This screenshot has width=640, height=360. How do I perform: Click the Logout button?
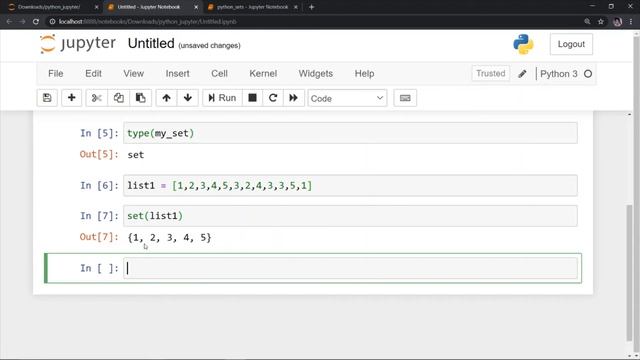[571, 44]
